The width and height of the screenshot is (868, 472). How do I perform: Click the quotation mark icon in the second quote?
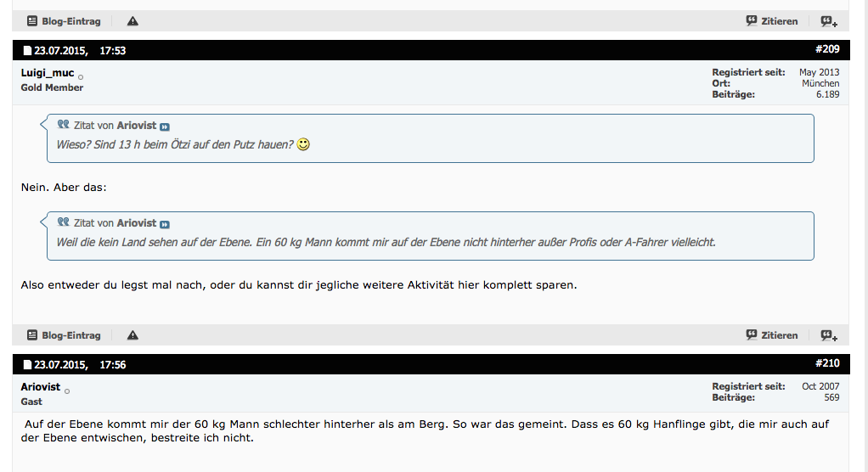point(63,222)
